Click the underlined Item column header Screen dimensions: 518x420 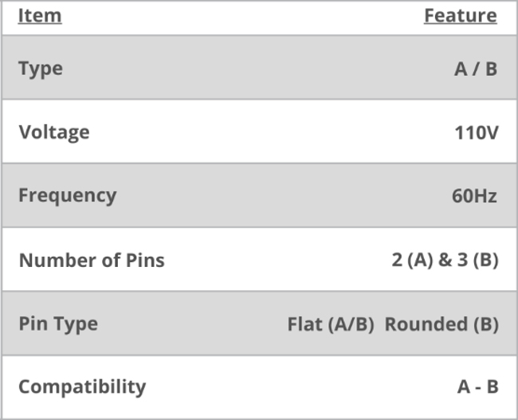pyautogui.click(x=40, y=15)
